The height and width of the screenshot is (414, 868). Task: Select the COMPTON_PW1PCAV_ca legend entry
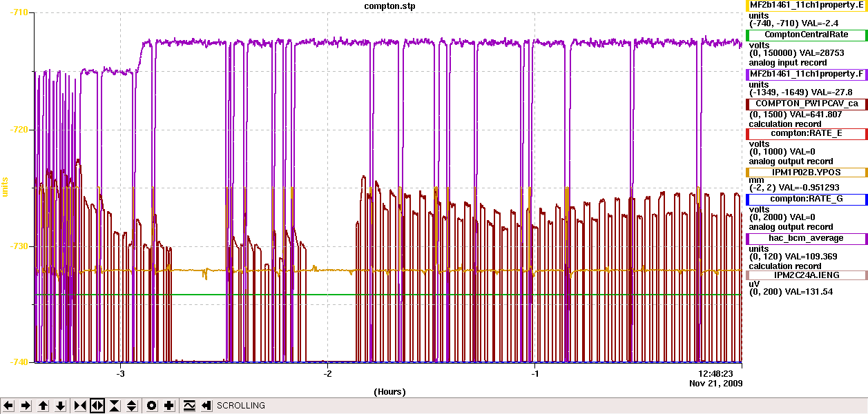(x=806, y=103)
